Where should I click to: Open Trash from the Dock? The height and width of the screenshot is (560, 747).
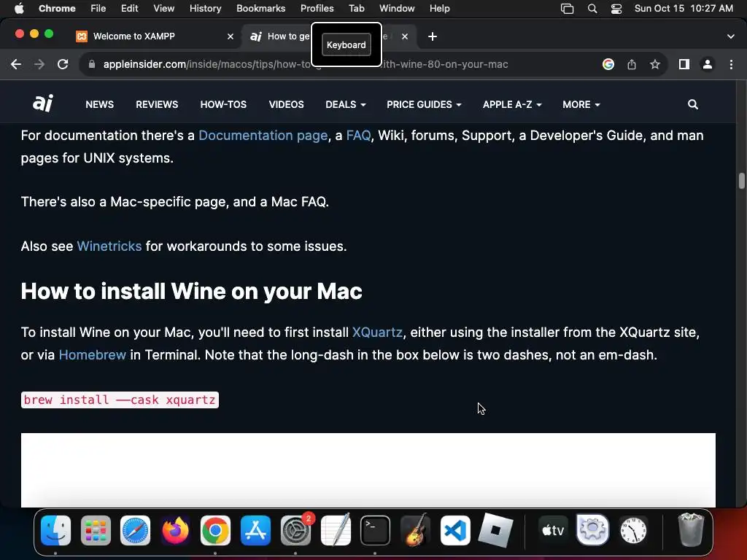[691, 529]
